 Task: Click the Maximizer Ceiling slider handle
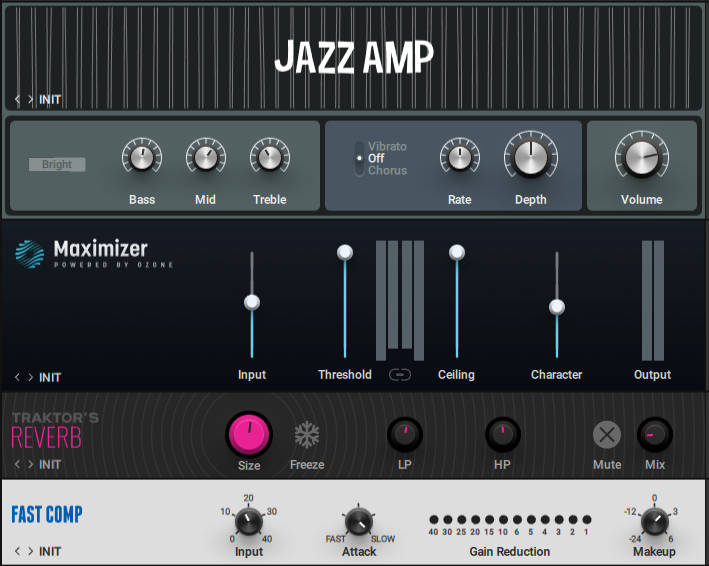coord(457,252)
